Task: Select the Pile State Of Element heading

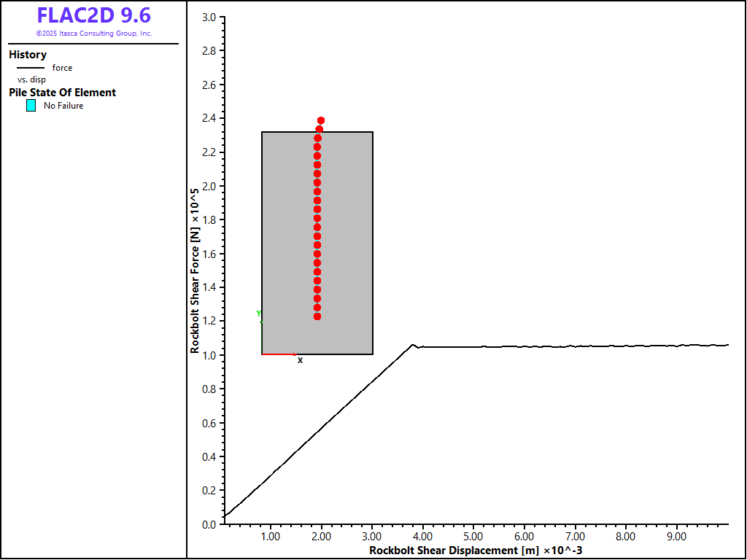Action: [x=62, y=93]
